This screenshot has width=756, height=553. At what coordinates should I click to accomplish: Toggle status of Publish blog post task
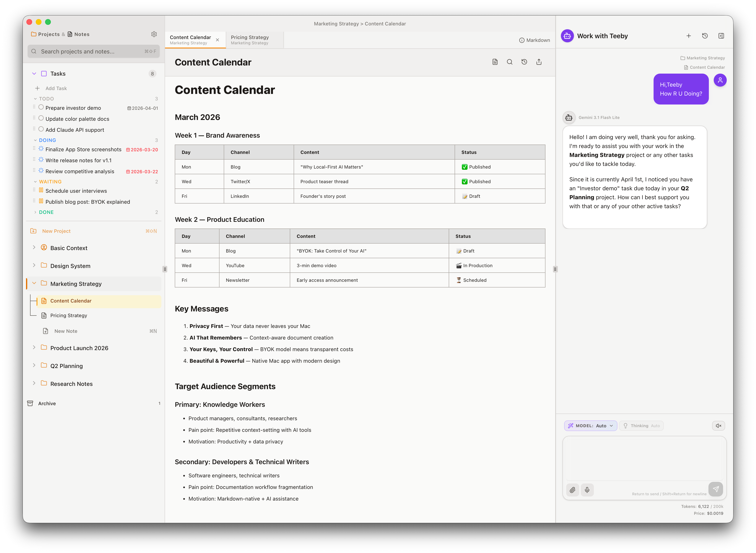pos(41,201)
